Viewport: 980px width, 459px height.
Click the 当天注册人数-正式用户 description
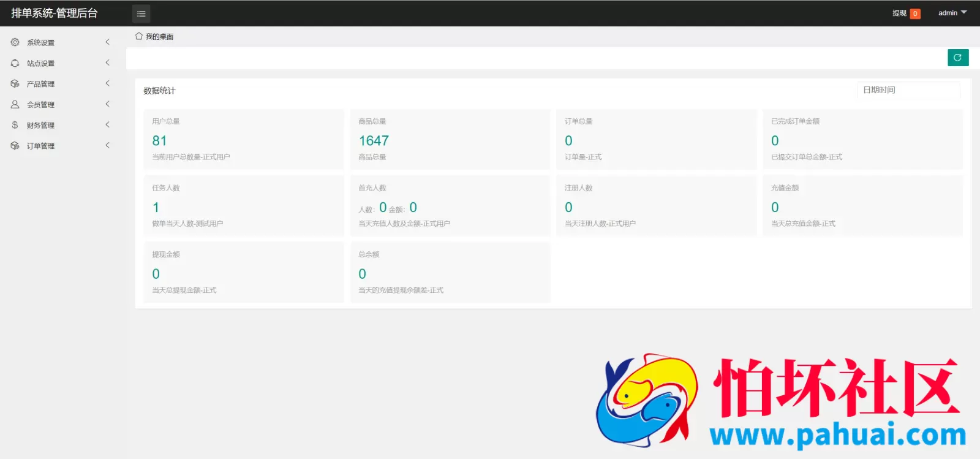pos(600,224)
